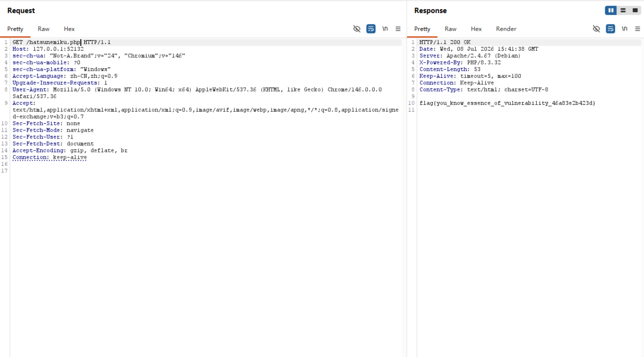Viewport: 644px width, 357px height.
Task: Click the flag text in response body
Action: point(507,103)
